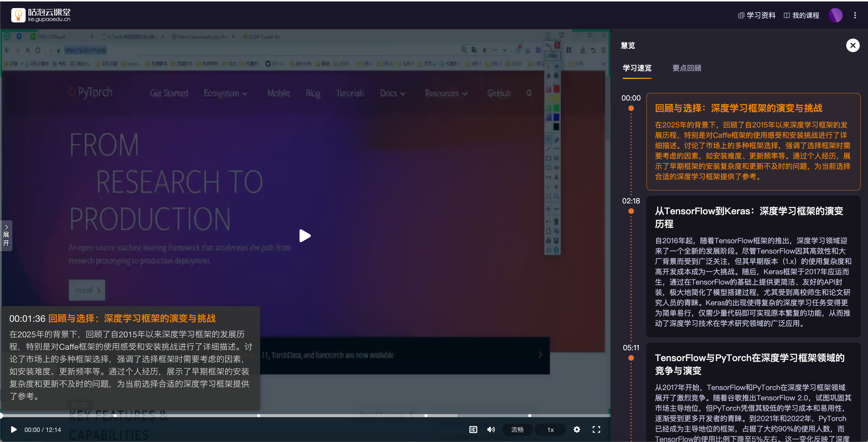Mute the video with the volume icon

491,430
